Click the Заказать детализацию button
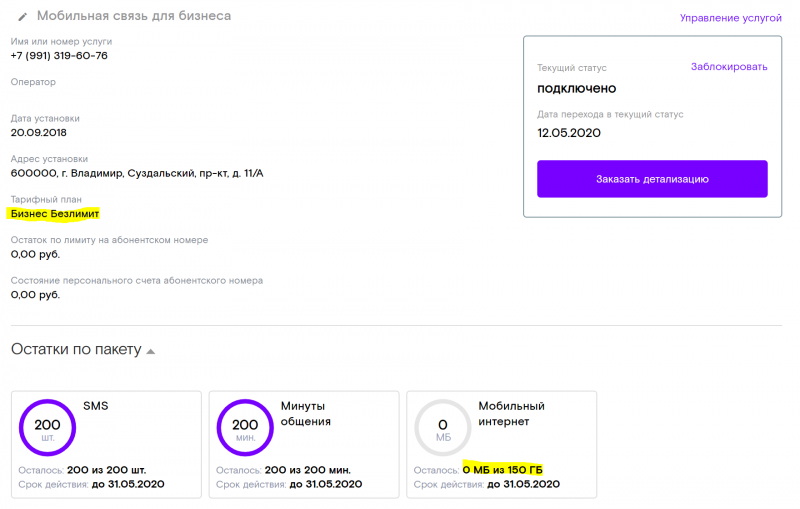The width and height of the screenshot is (800, 509). point(652,179)
